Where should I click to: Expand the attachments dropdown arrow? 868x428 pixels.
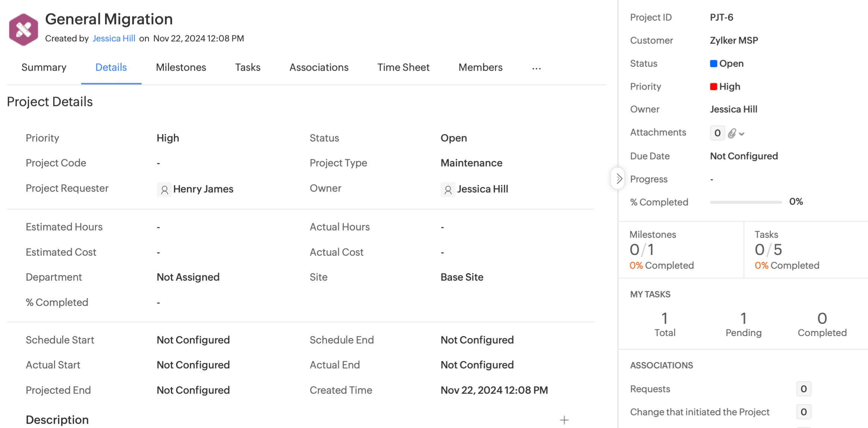[742, 134]
